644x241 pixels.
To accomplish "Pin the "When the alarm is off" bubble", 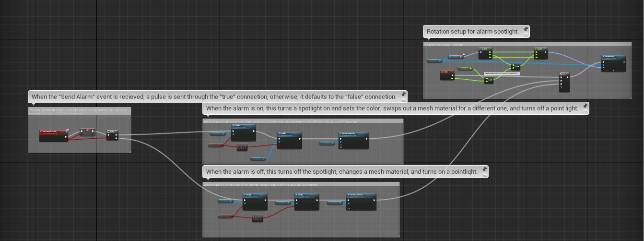I will pyautogui.click(x=485, y=169).
